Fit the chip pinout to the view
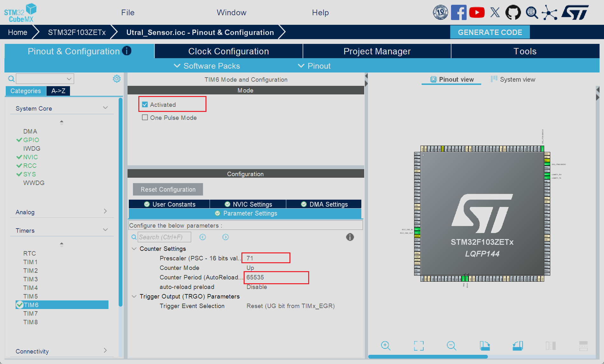The width and height of the screenshot is (604, 364). pyautogui.click(x=419, y=346)
